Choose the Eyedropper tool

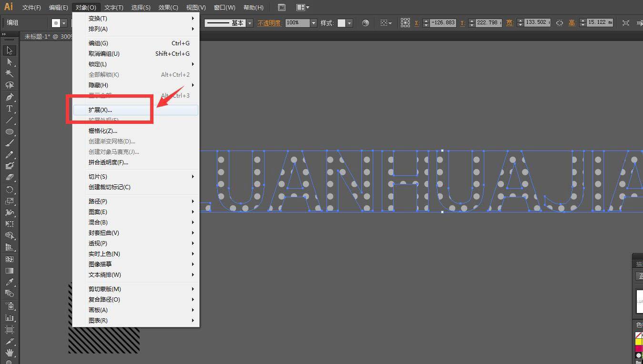coord(9,282)
